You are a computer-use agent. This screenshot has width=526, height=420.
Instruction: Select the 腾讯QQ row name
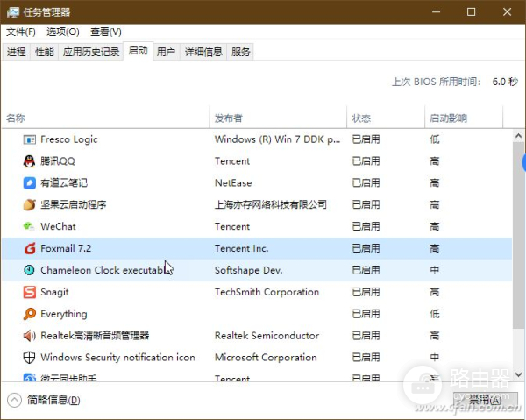(58, 161)
